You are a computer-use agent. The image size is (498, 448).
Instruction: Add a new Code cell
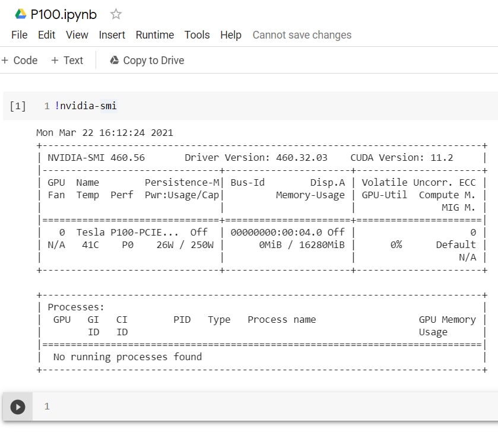point(20,61)
